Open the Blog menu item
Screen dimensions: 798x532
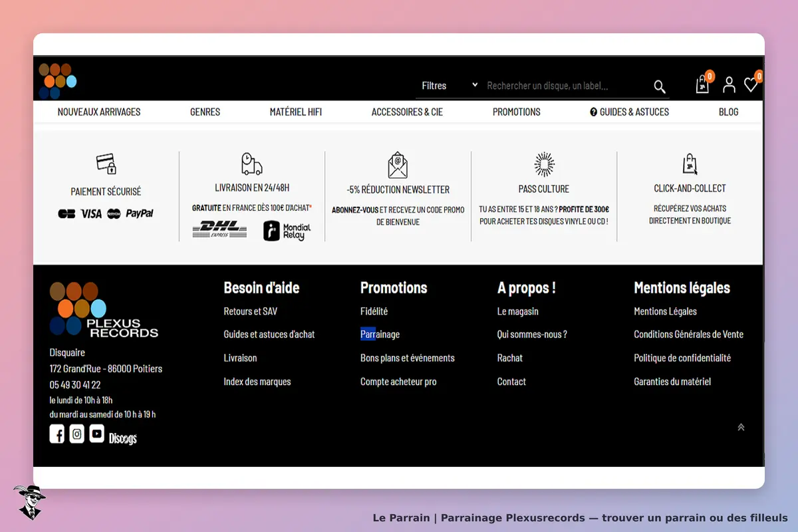point(729,112)
